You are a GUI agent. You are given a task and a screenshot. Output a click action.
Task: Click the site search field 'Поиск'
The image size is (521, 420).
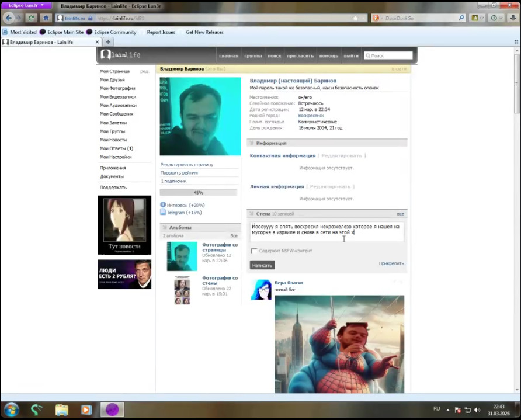point(390,55)
